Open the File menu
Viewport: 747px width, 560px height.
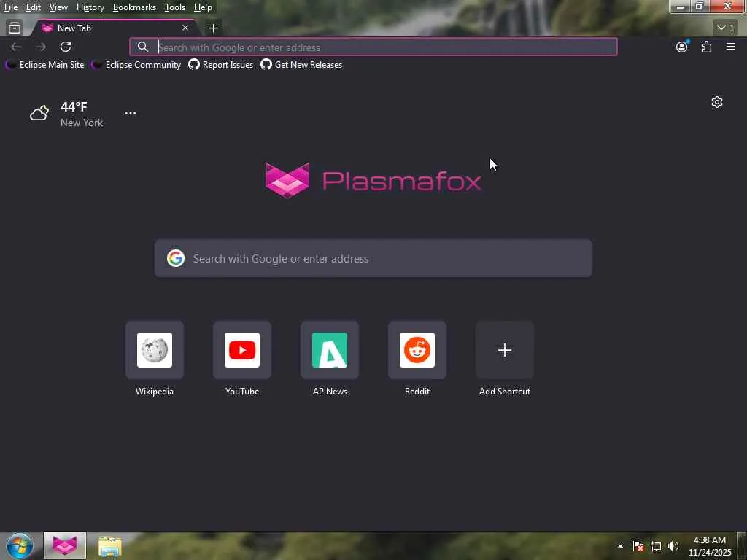(x=10, y=7)
